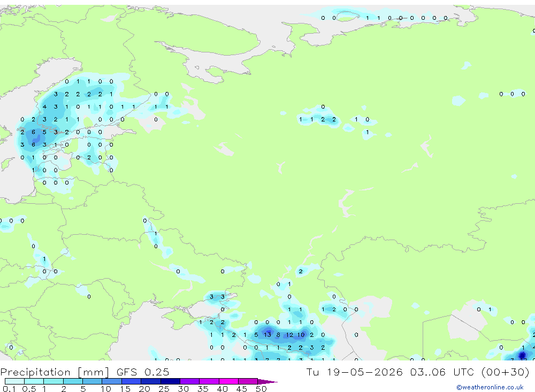Click the 15–20 mm legend swatch
Screen dimensions: 535x392
131,381
